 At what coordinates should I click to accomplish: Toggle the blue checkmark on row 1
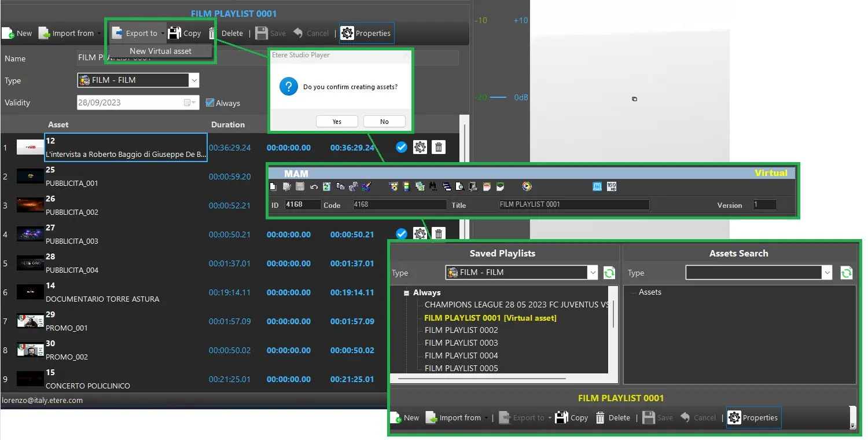[x=401, y=148]
